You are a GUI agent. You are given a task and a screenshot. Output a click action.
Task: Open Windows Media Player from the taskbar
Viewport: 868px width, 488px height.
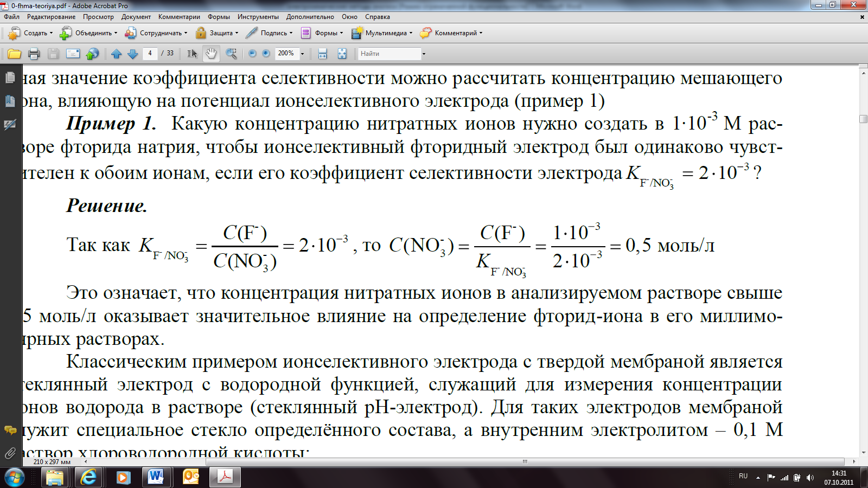click(123, 478)
